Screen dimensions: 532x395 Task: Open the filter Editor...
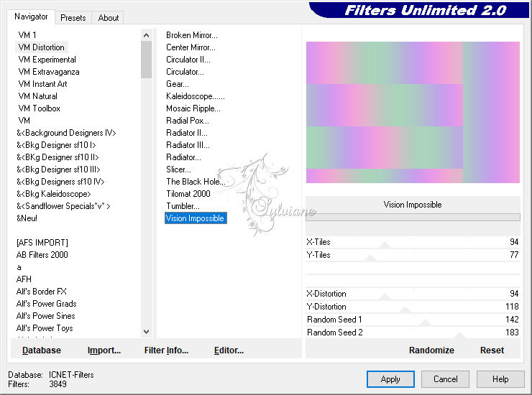click(x=229, y=350)
